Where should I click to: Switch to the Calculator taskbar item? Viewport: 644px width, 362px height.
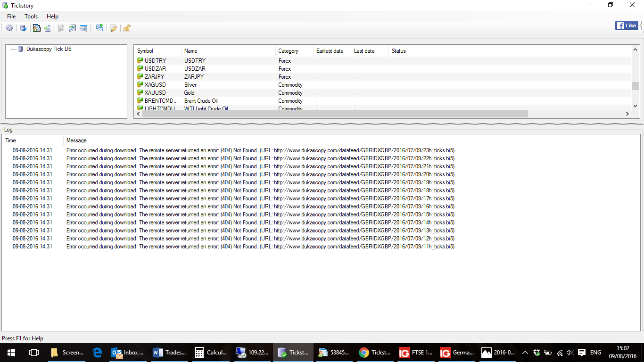click(211, 353)
